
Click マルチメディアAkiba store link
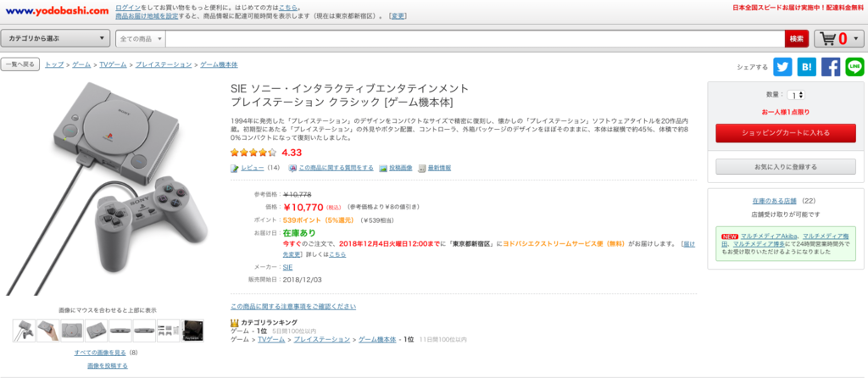(x=770, y=236)
